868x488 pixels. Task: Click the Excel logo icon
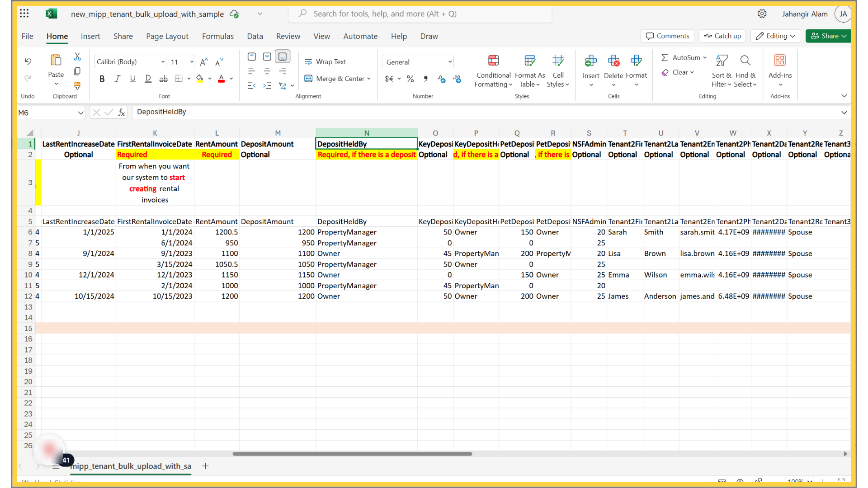point(51,14)
